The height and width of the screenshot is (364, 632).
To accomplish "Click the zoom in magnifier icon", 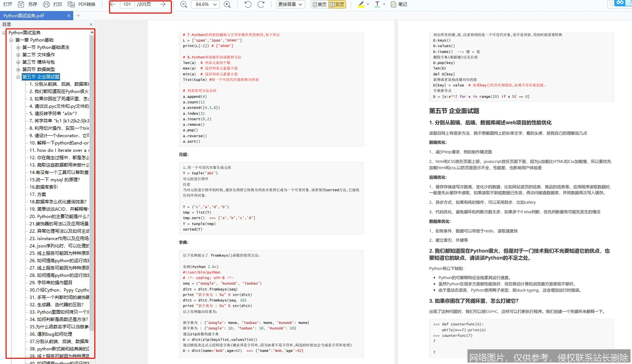I will coord(227,4).
